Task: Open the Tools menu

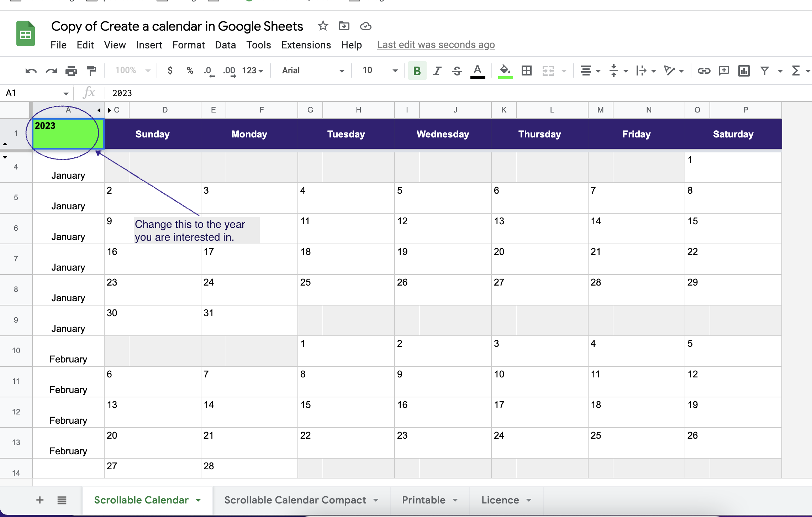Action: (x=259, y=45)
